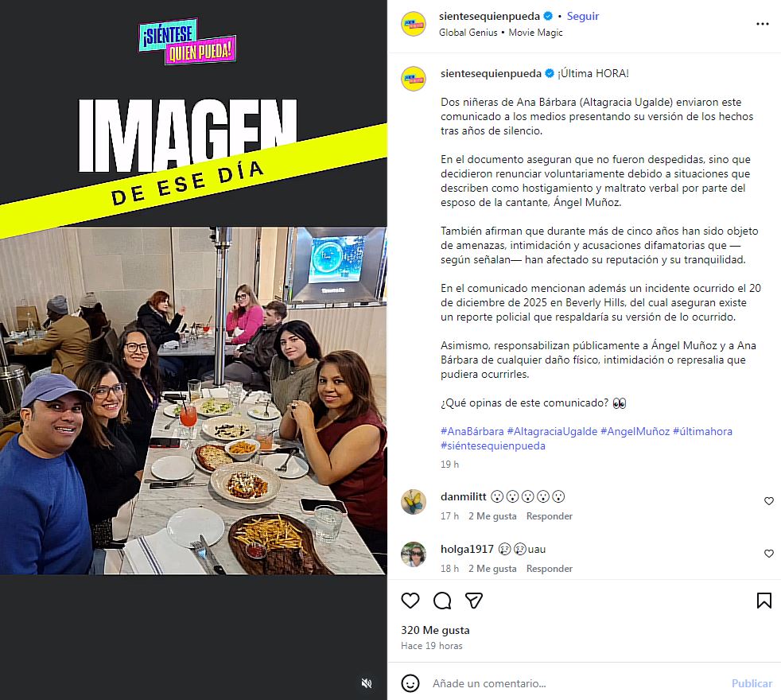Open comments via the speech bubble icon
The image size is (781, 700).
pos(442,601)
